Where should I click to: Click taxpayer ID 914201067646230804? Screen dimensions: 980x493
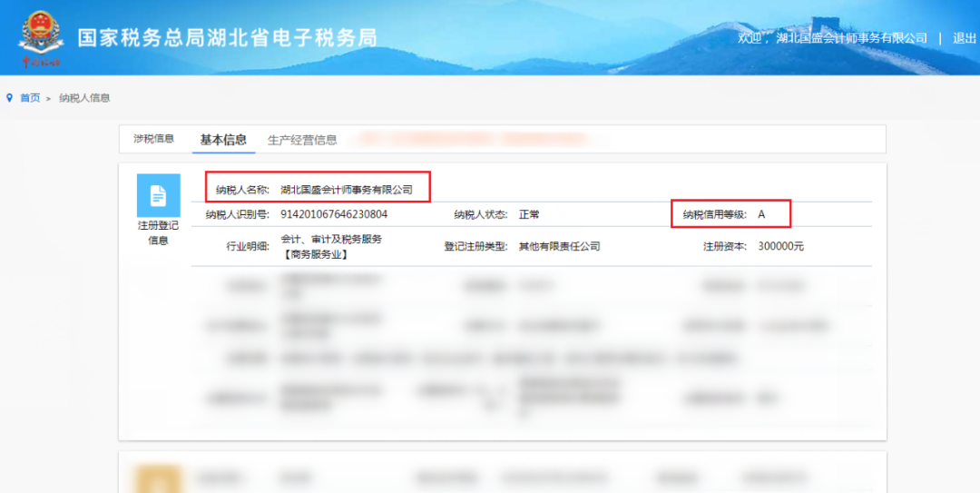(334, 214)
